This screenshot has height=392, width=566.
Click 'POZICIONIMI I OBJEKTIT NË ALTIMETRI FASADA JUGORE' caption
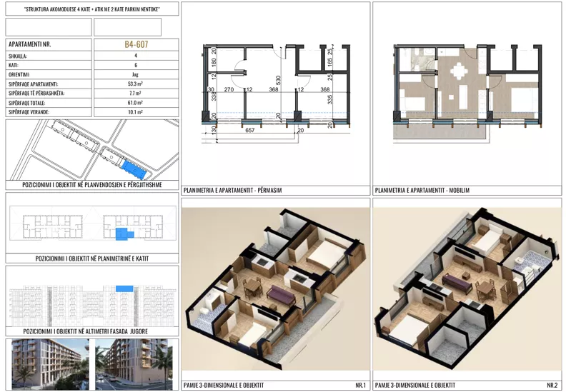(86, 331)
